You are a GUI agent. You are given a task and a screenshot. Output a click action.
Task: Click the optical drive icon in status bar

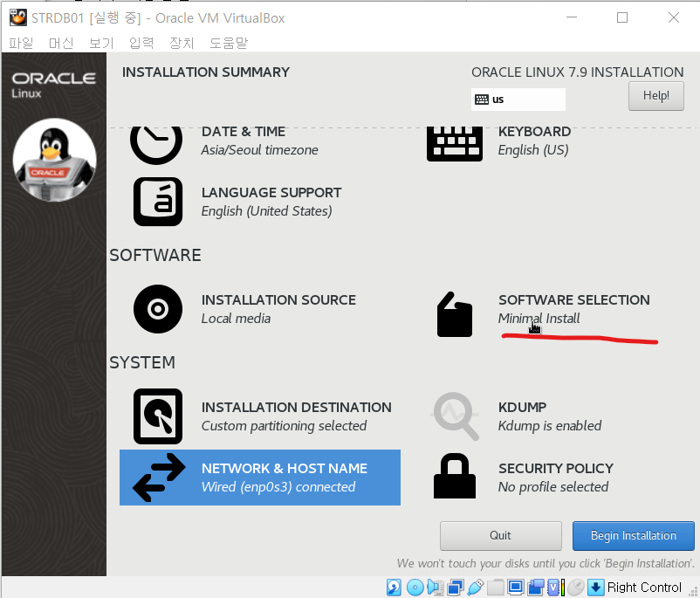pyautogui.click(x=415, y=587)
